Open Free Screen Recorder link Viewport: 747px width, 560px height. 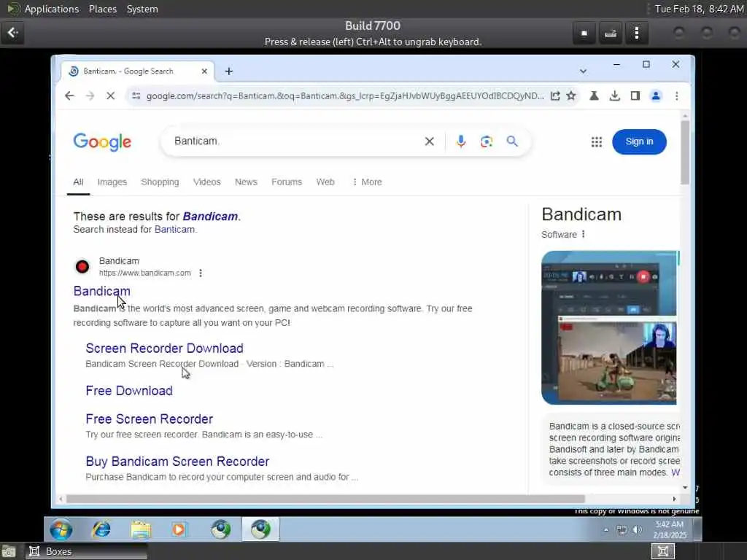tap(149, 419)
